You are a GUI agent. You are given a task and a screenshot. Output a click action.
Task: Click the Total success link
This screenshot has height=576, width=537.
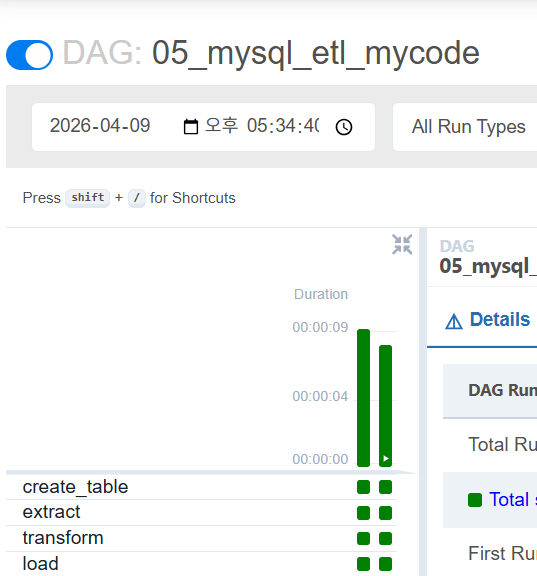[x=513, y=500]
